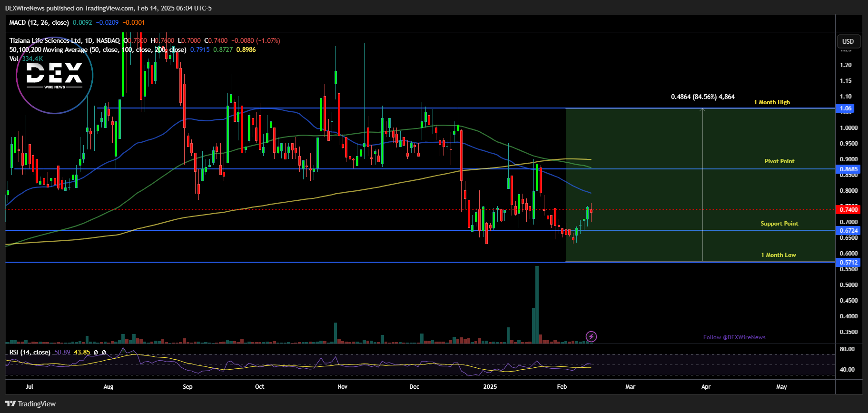This screenshot has width=868, height=413.
Task: Click the red 0.7400 current price tag
Action: [x=848, y=209]
